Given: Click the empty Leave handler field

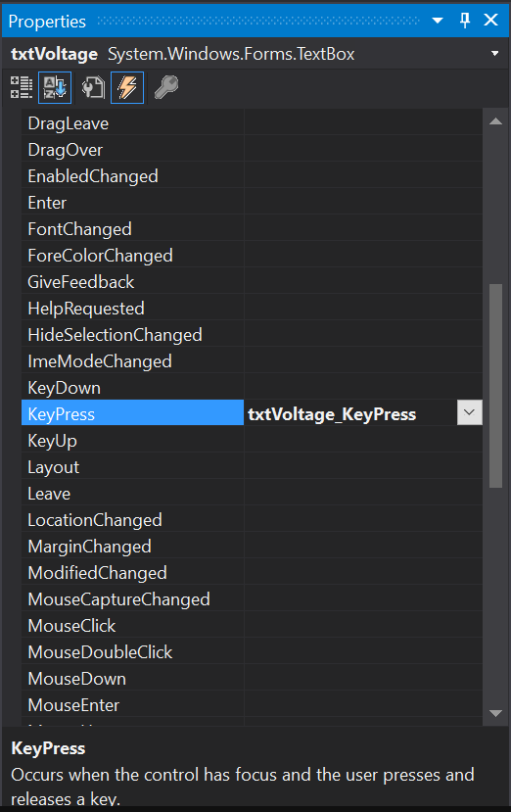Looking at the screenshot, I should click(x=363, y=493).
